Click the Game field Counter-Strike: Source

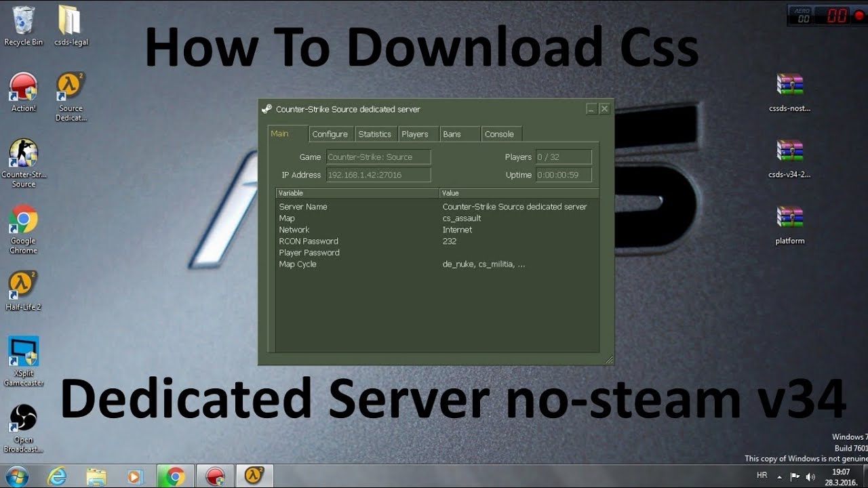[378, 157]
